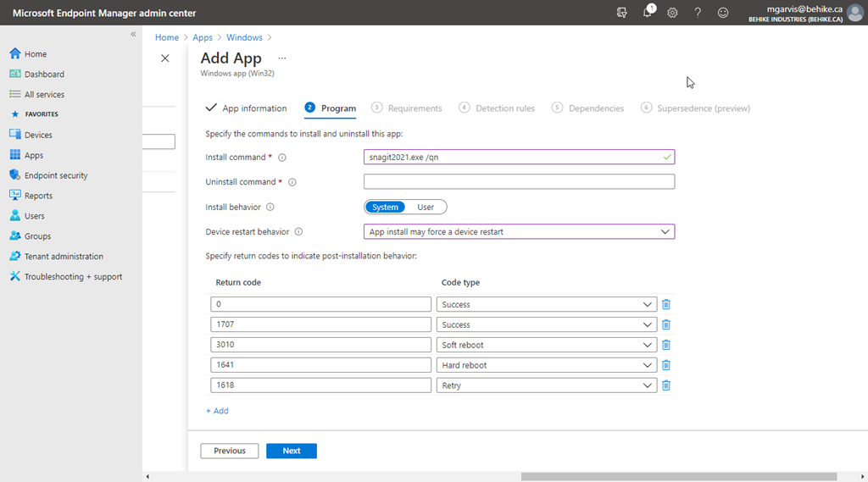
Task: Open the directory and subscription icon
Action: (622, 13)
